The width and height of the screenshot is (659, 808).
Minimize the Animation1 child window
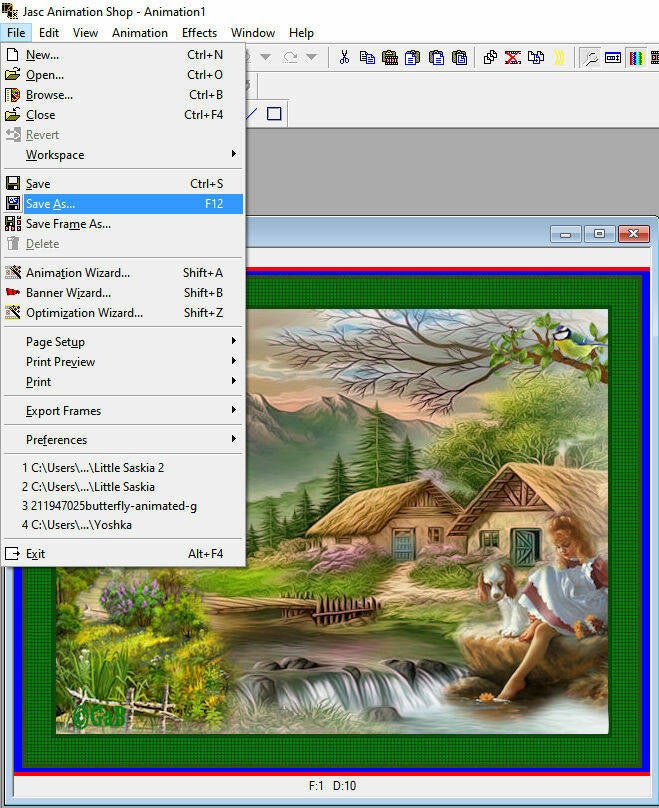(x=566, y=234)
